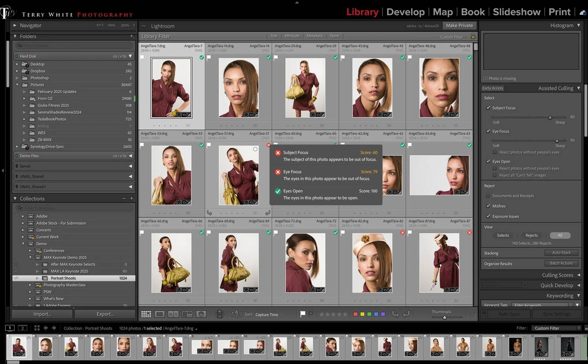Toggle the Misfires checkbox
The image size is (588, 364).
click(488, 206)
